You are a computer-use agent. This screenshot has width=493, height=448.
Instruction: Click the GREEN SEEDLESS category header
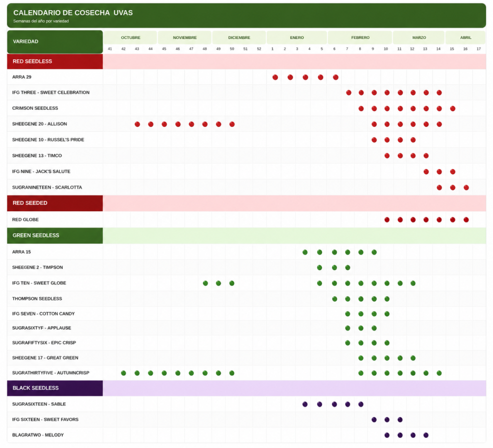[x=55, y=235]
